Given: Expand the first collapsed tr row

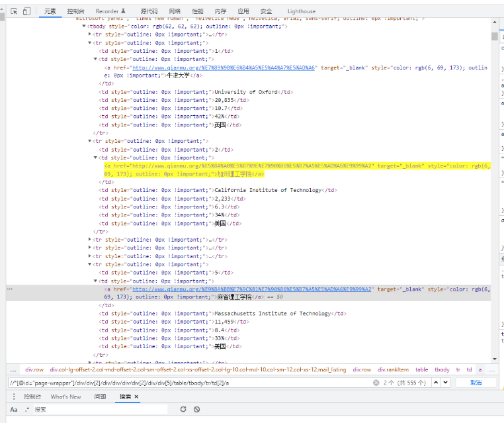Looking at the screenshot, I should 90,34.
